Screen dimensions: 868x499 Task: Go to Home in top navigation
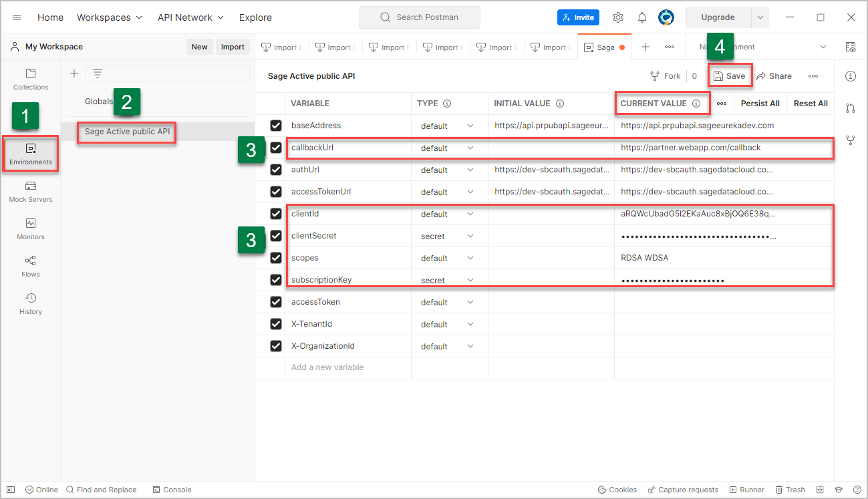pyautogui.click(x=50, y=17)
